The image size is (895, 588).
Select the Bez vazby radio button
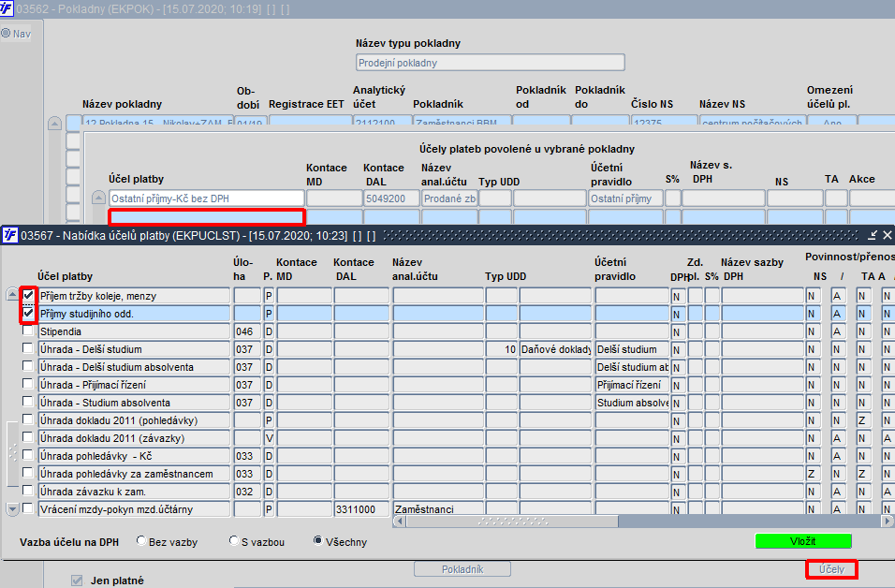pos(141,540)
